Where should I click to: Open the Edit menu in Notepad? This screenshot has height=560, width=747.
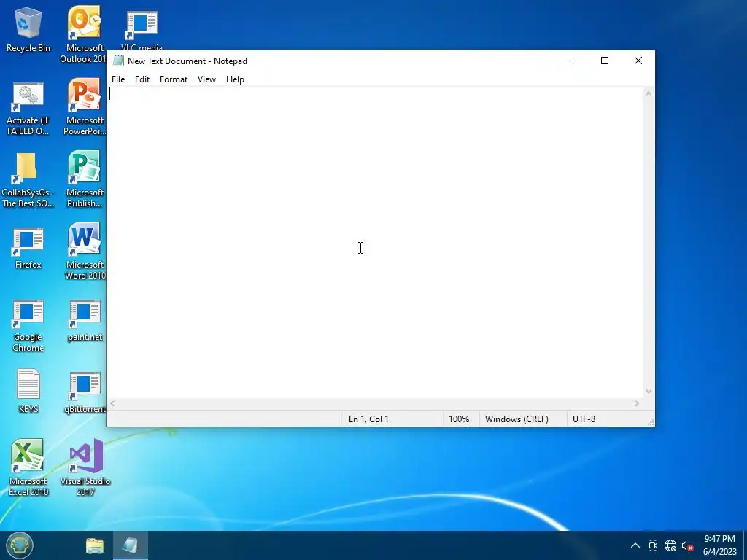click(142, 79)
